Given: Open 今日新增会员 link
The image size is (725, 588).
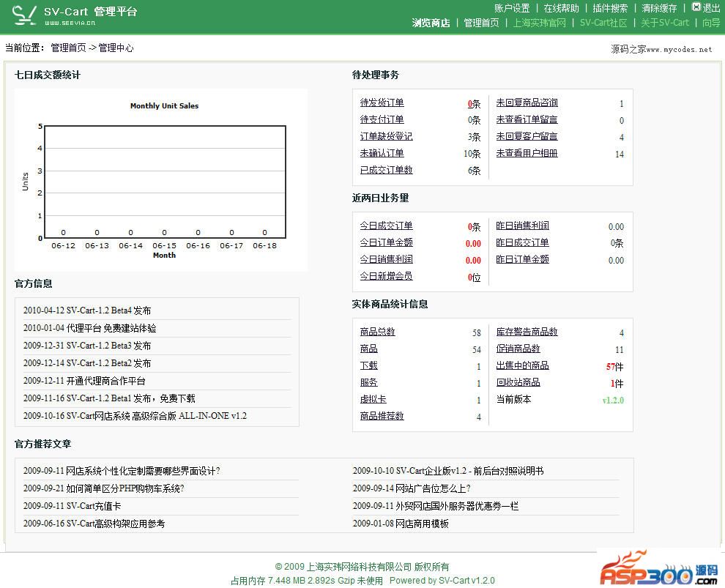Looking at the screenshot, I should point(386,276).
